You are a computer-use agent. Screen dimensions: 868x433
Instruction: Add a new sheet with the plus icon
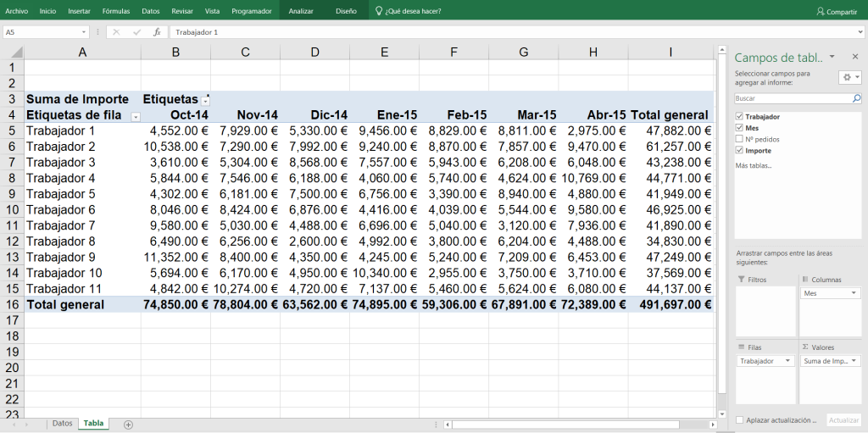click(x=128, y=424)
